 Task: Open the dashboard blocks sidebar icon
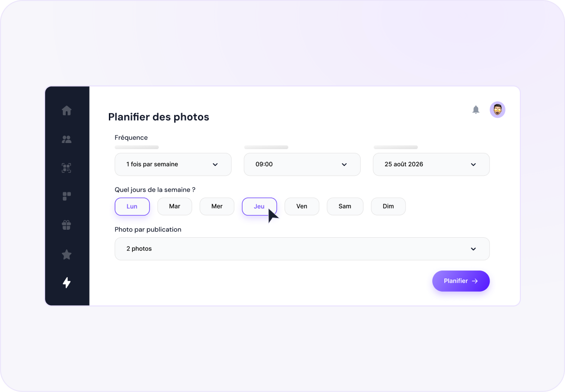[x=67, y=196]
